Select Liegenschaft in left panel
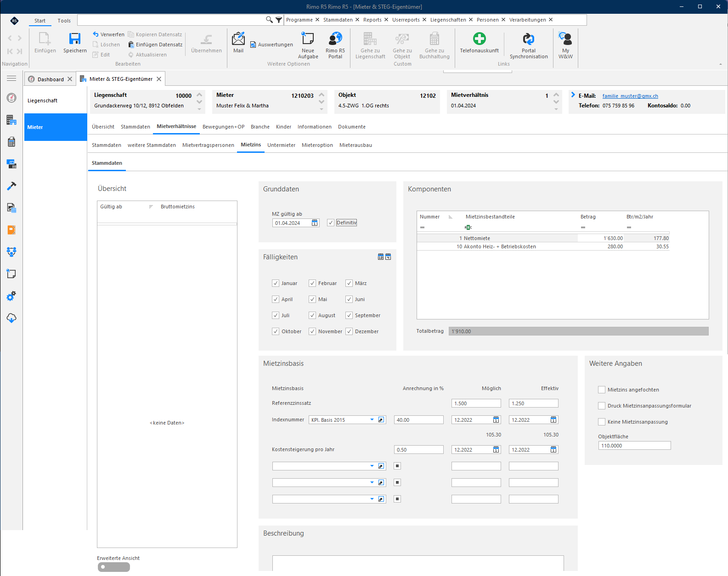This screenshot has height=576, width=728. 56,101
